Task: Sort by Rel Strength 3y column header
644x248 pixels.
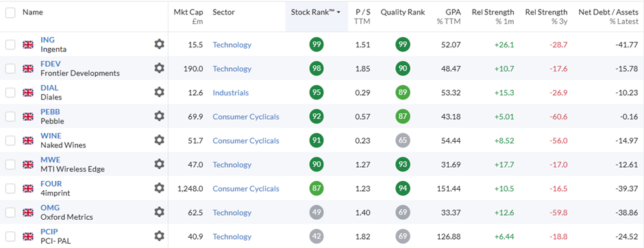Action: [x=546, y=16]
